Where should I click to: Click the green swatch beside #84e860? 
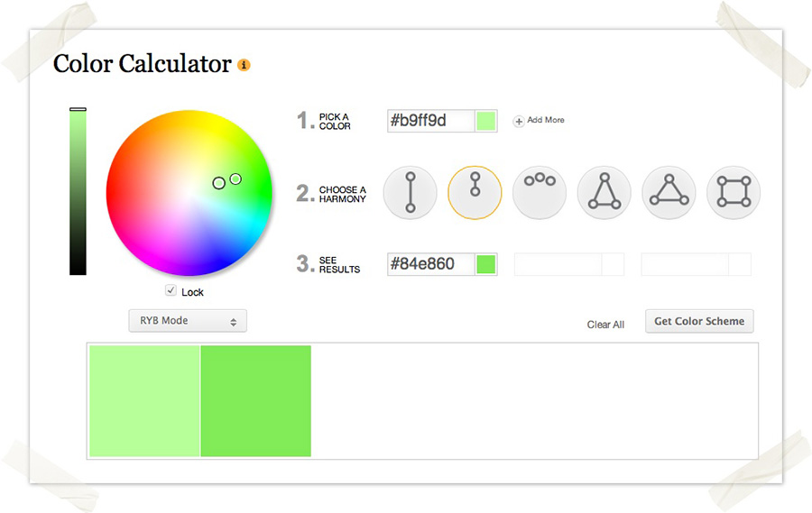[x=485, y=264]
